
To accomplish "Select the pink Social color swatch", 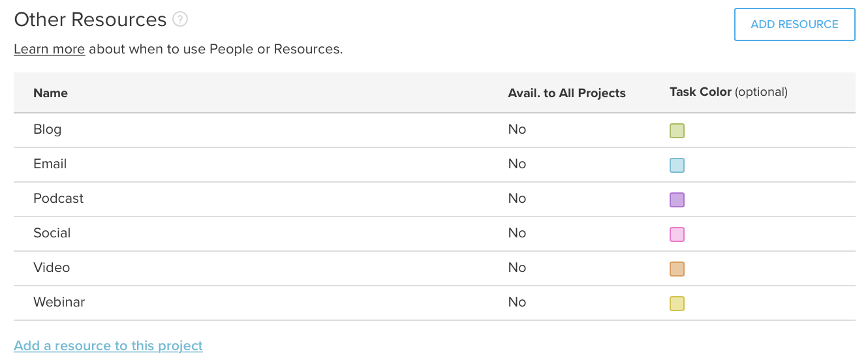I will pos(677,234).
